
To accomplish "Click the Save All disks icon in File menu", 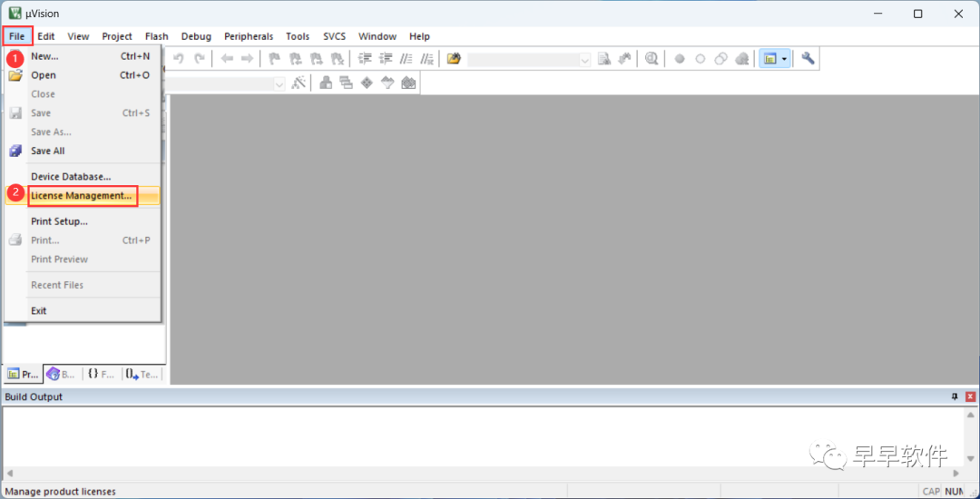I will click(x=15, y=152).
